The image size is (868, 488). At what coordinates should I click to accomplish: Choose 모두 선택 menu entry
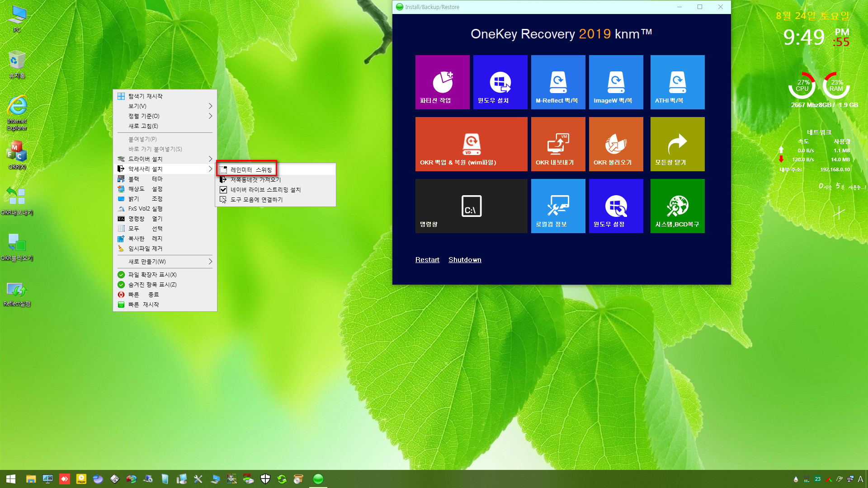tap(165, 229)
